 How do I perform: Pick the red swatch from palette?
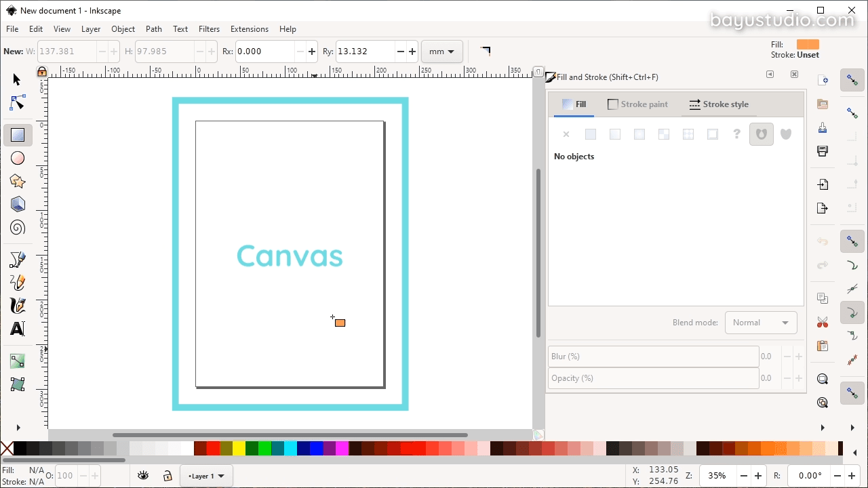(x=214, y=449)
